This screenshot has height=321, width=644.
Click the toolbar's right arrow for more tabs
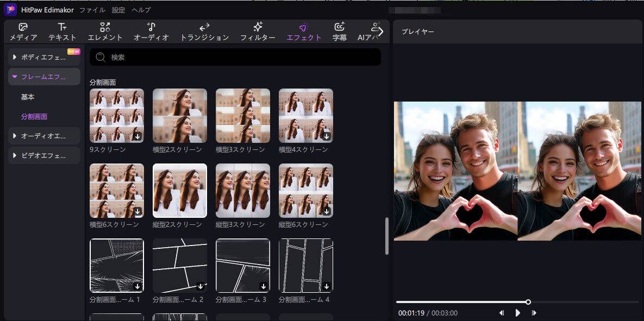pyautogui.click(x=381, y=32)
